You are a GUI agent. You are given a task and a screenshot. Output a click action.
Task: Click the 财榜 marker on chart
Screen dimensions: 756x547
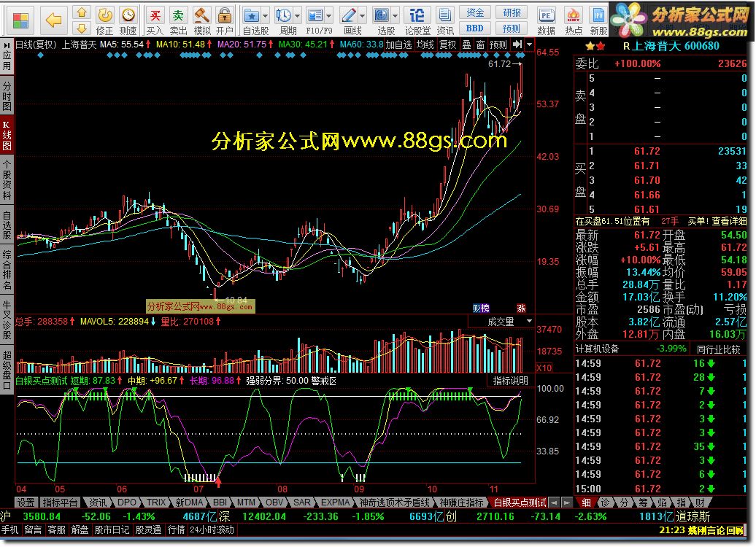click(x=481, y=308)
